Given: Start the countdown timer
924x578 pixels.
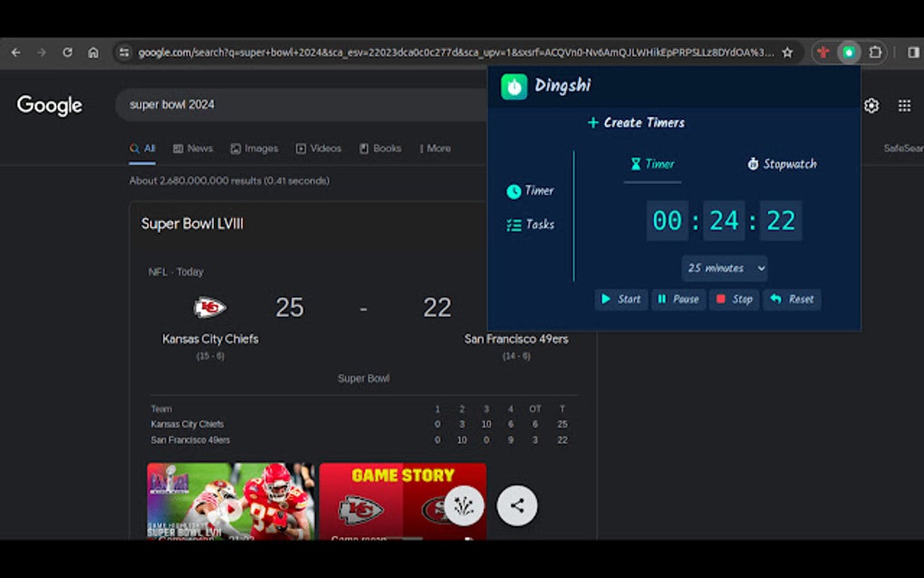Looking at the screenshot, I should point(621,299).
